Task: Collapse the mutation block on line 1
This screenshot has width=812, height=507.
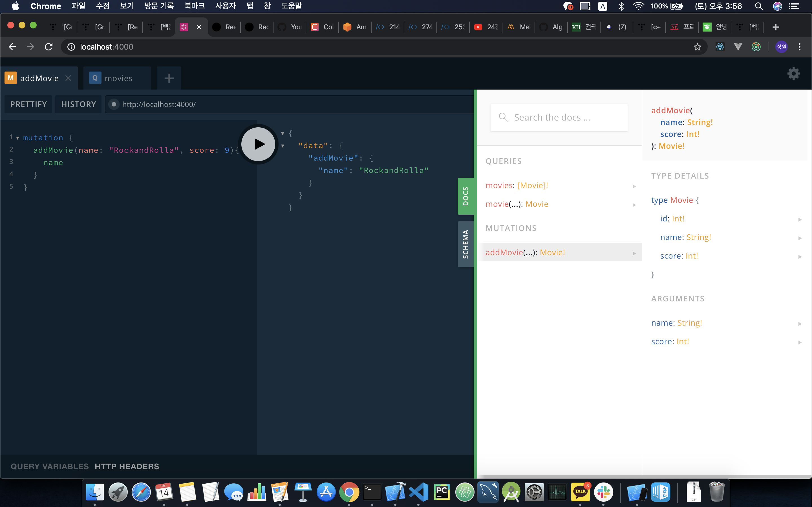Action: click(x=17, y=138)
